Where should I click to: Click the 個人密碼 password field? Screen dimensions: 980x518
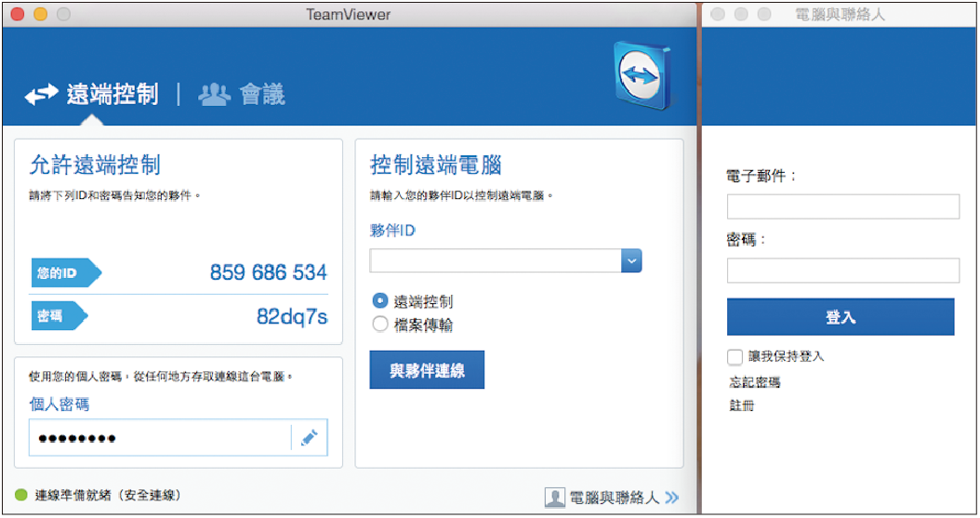(x=159, y=437)
